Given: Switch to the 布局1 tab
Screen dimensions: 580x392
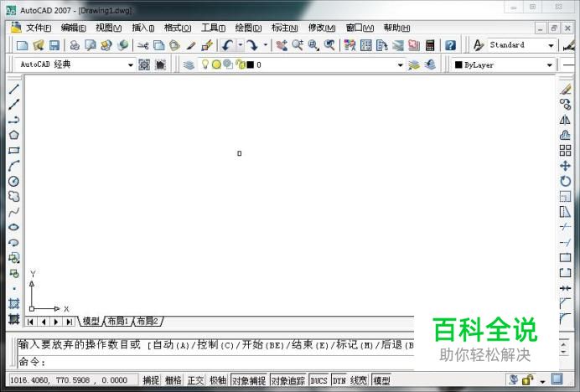Looking at the screenshot, I should (117, 321).
